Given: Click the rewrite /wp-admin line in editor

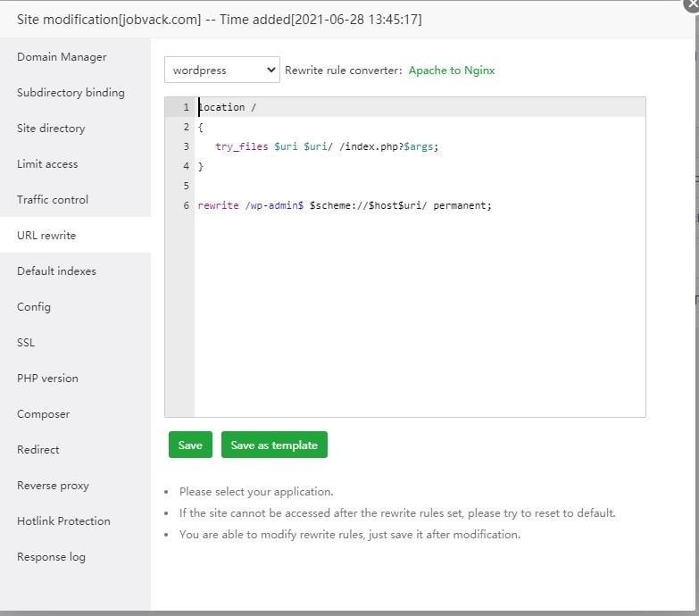Looking at the screenshot, I should click(345, 205).
